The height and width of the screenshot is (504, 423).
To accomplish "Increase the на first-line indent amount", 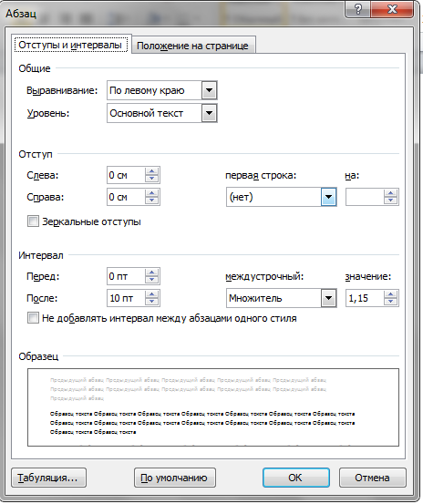I will pos(390,193).
